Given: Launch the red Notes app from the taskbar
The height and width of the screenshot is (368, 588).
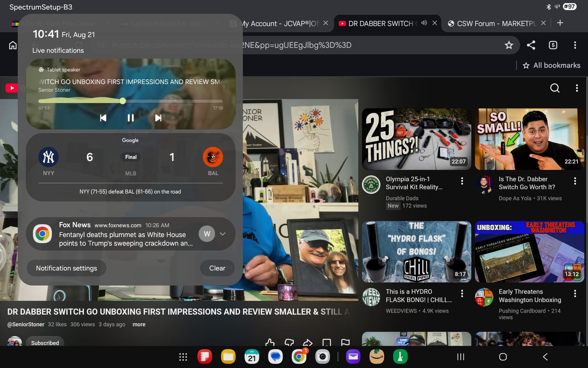Looking at the screenshot, I should pyautogui.click(x=205, y=357).
